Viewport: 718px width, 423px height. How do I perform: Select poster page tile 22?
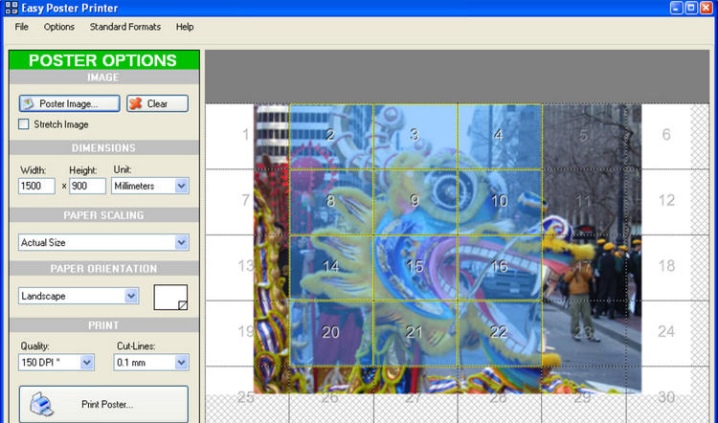(x=500, y=333)
